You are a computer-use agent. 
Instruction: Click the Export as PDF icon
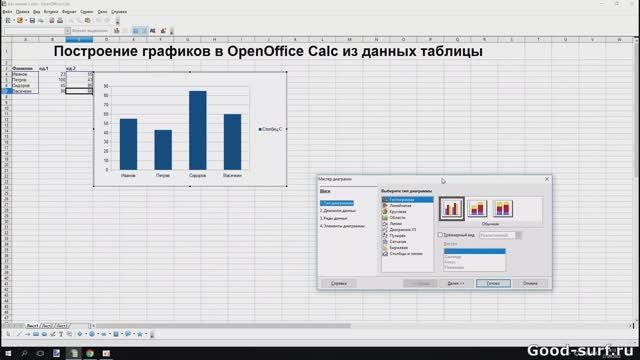[51, 20]
